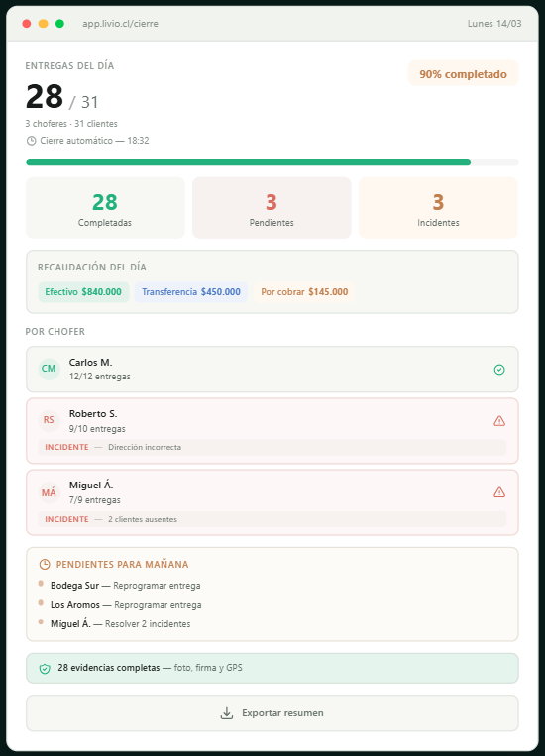545x756 pixels.
Task: Click the RECAUDACIÓN DEL DÍA heading
Action: 92,268
